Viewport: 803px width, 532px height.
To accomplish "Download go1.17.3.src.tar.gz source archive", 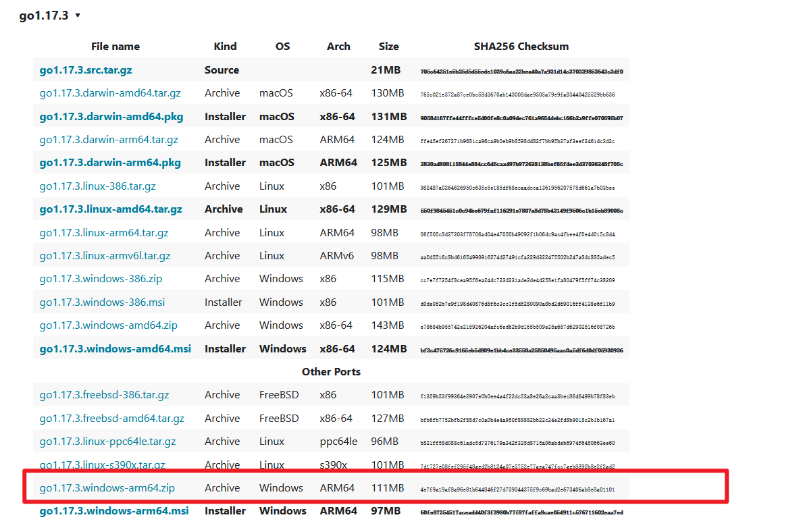I will [86, 70].
